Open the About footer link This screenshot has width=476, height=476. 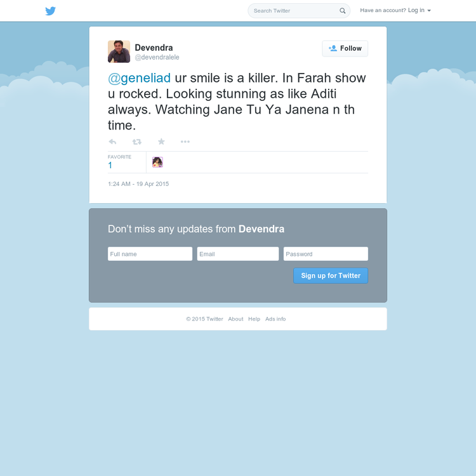pyautogui.click(x=235, y=319)
